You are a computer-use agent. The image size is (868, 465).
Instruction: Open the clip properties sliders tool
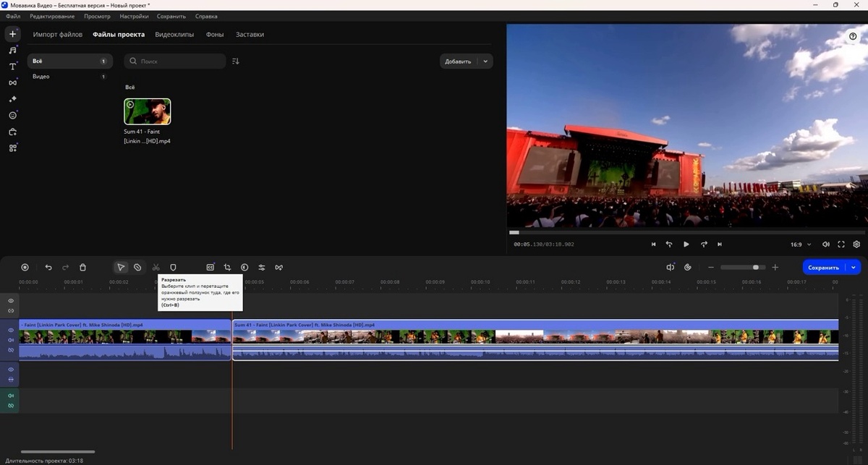pyautogui.click(x=262, y=267)
